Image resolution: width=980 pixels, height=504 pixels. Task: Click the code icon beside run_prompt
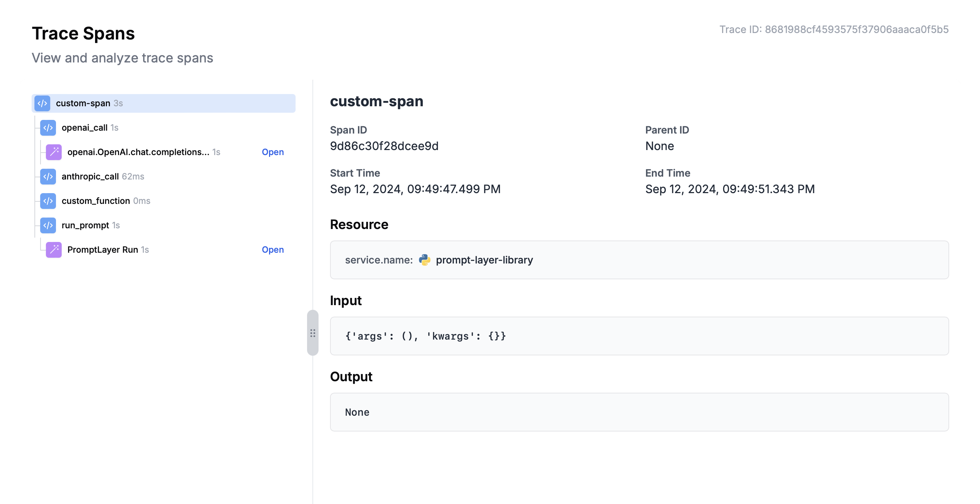point(48,225)
